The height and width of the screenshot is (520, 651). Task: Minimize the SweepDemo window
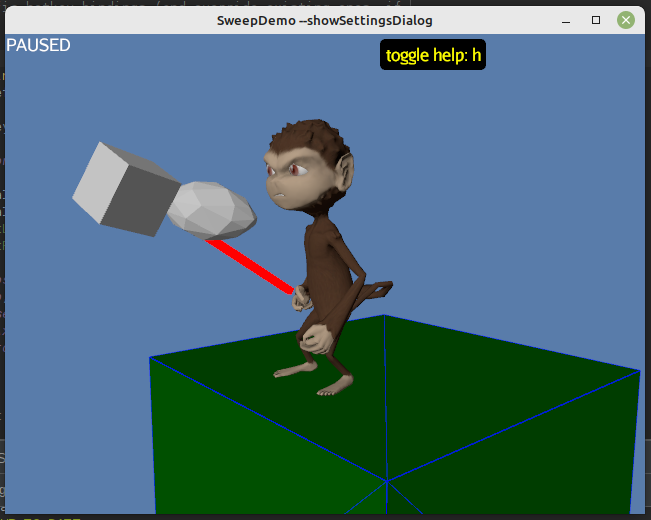(x=565, y=20)
